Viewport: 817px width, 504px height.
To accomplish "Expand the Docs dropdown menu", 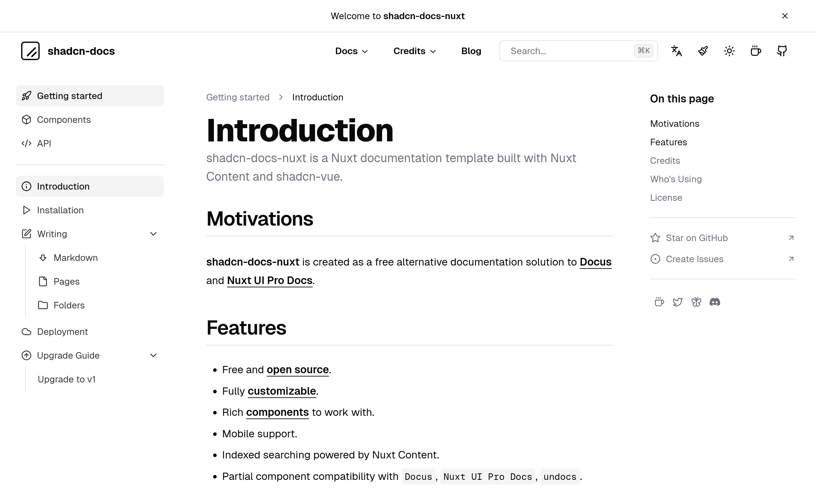I will click(x=351, y=51).
